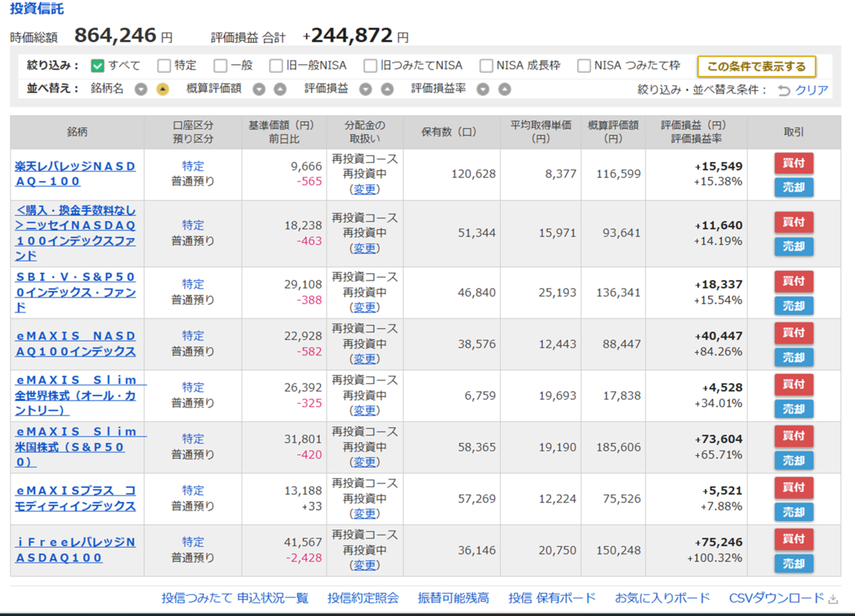Click 売却 for SBI・V・S&P500 fund
Image resolution: width=855 pixels, height=616 pixels.
[x=794, y=306]
